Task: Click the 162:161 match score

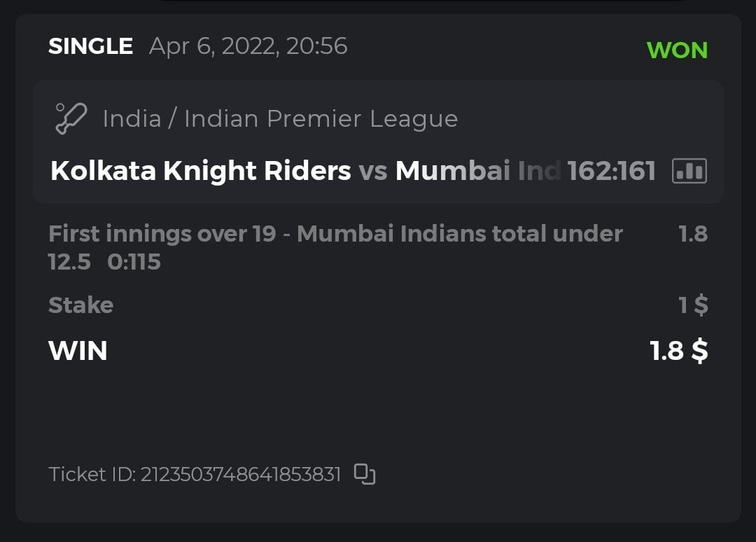Action: [611, 171]
